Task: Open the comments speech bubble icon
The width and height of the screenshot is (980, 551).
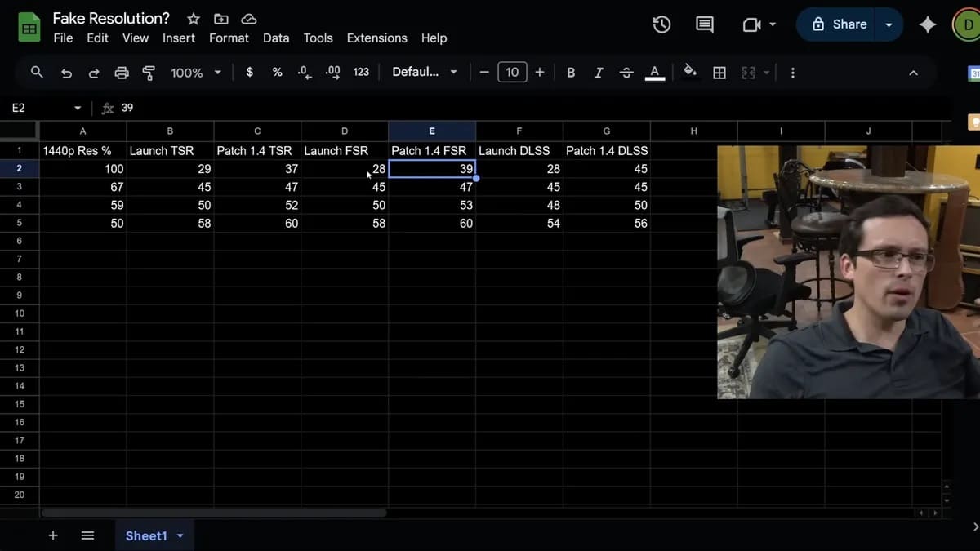Action: (x=704, y=24)
